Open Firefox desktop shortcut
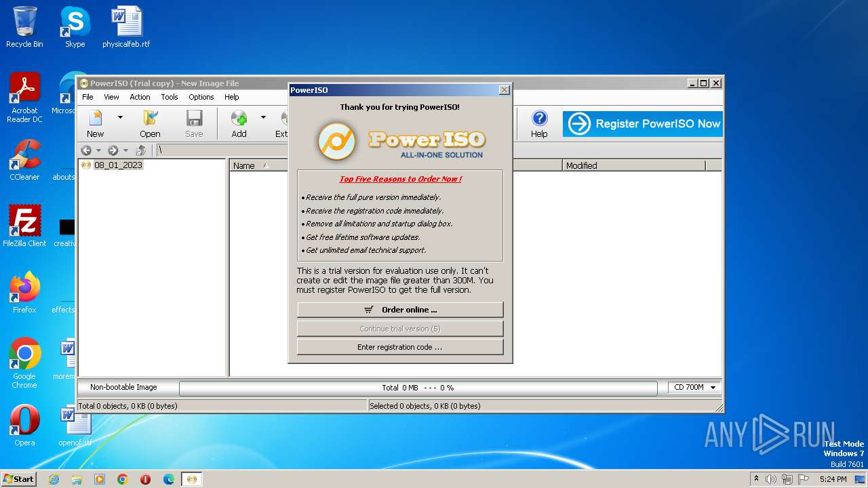The height and width of the screenshot is (488, 868). point(24,293)
